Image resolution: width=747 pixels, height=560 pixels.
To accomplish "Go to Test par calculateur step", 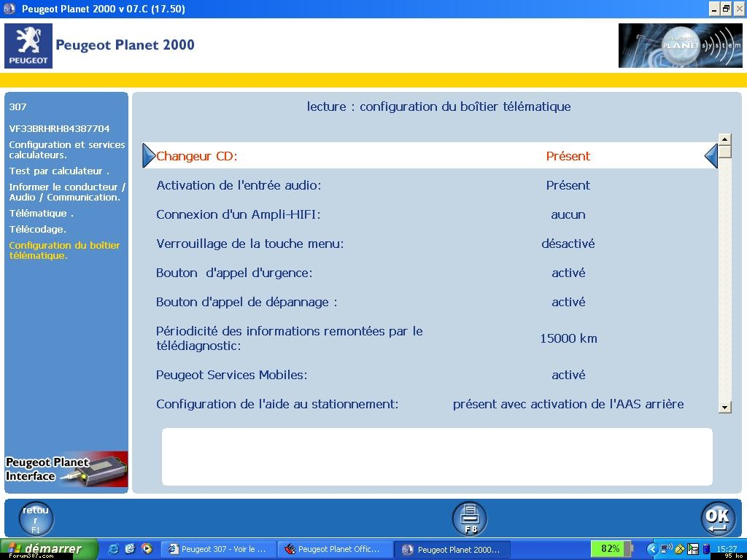I will coord(58,171).
